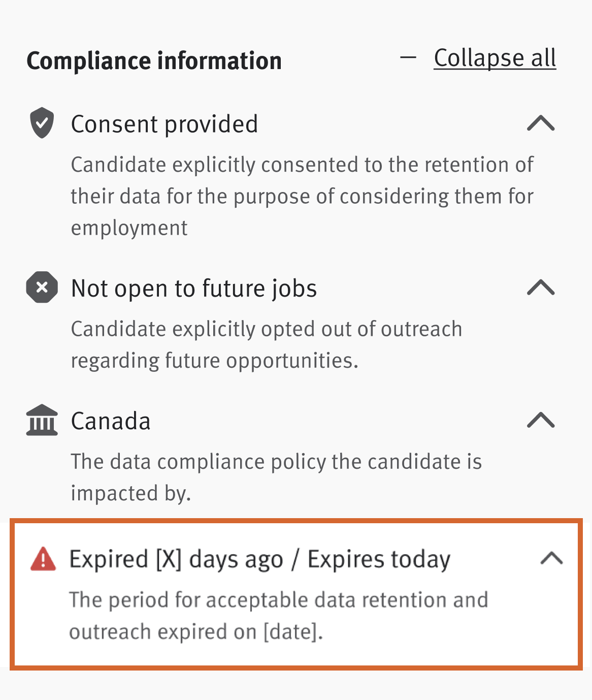Click the Consent provided shield icon

pos(42,122)
